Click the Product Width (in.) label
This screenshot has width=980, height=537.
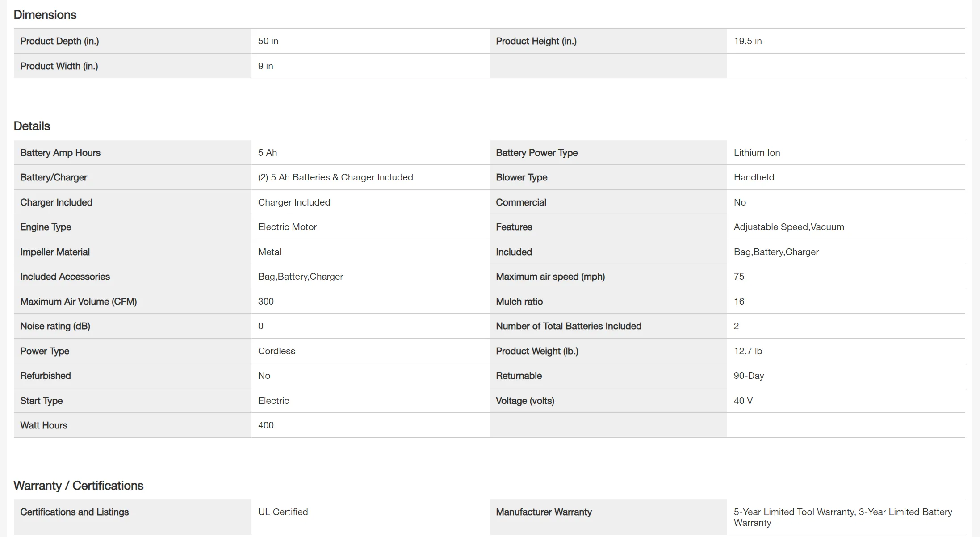click(59, 66)
